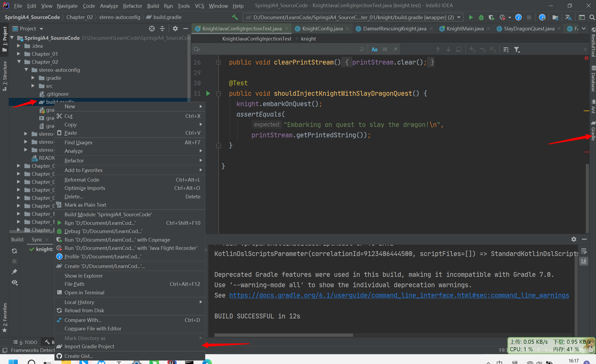Image resolution: width=596 pixels, height=364 pixels.
Task: Open Search Everywhere magnifier
Action: coord(592,17)
